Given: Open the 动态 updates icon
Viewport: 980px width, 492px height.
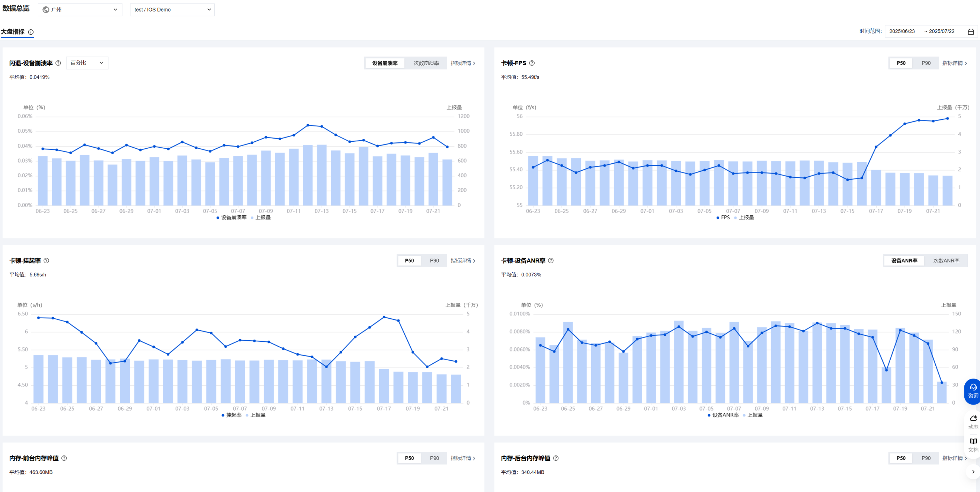Looking at the screenshot, I should coord(973,421).
